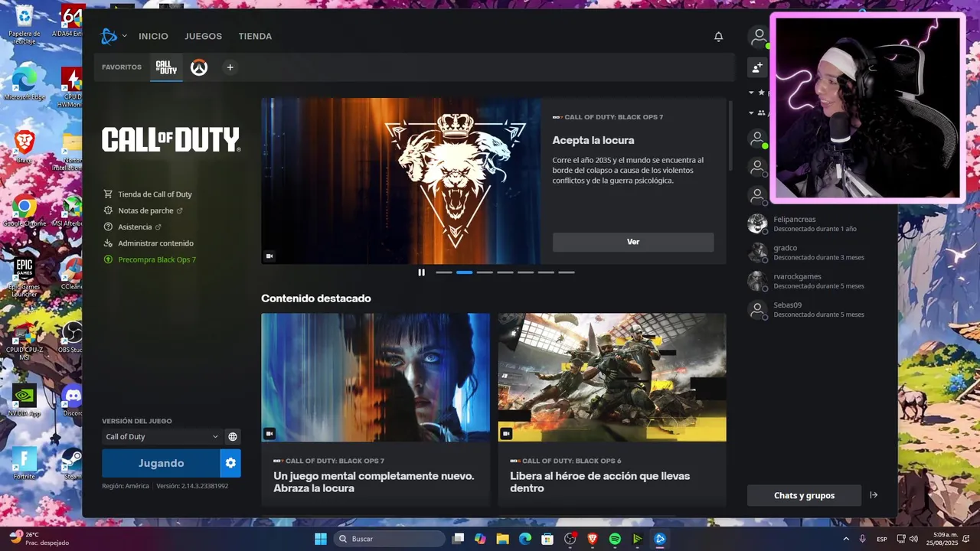Collapse the friends group arrow
The image size is (980, 551).
pyautogui.click(x=751, y=112)
